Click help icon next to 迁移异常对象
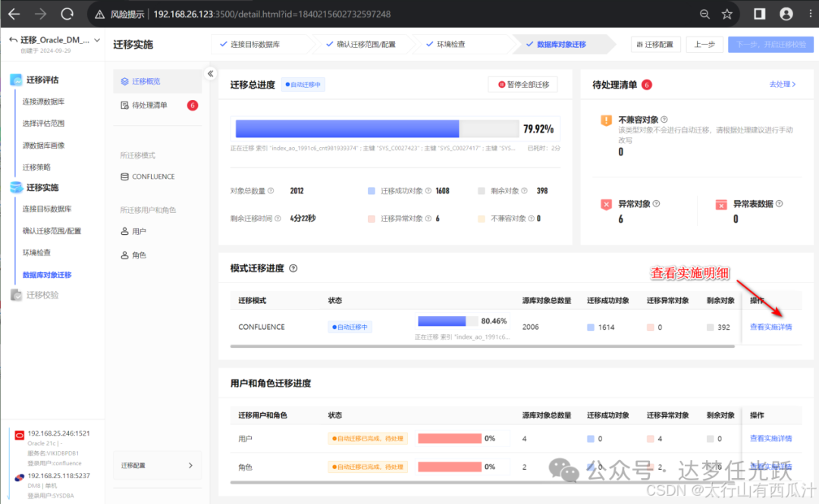The image size is (819, 504). (428, 218)
